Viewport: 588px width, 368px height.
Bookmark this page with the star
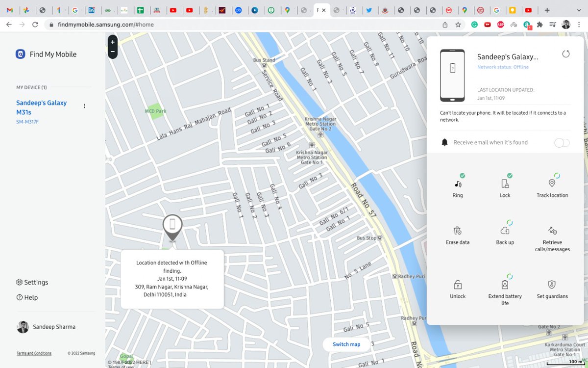tap(458, 25)
